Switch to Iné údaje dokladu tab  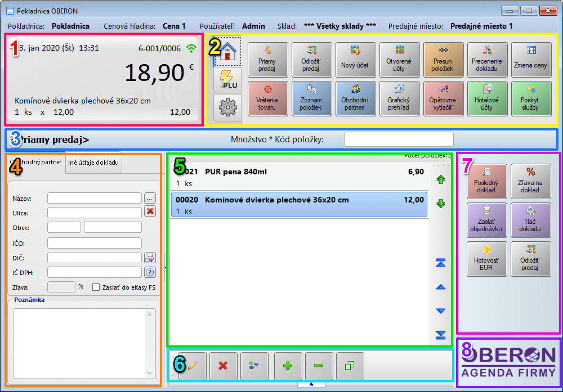click(x=93, y=163)
